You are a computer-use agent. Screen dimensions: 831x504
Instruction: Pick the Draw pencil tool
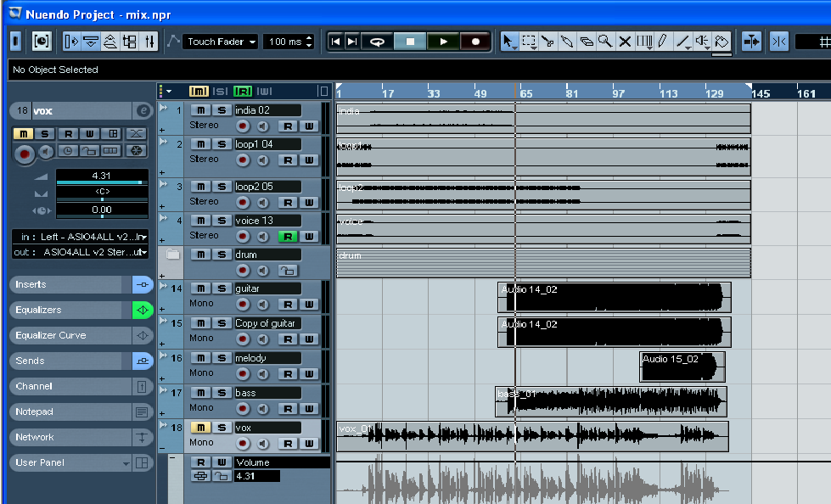663,41
